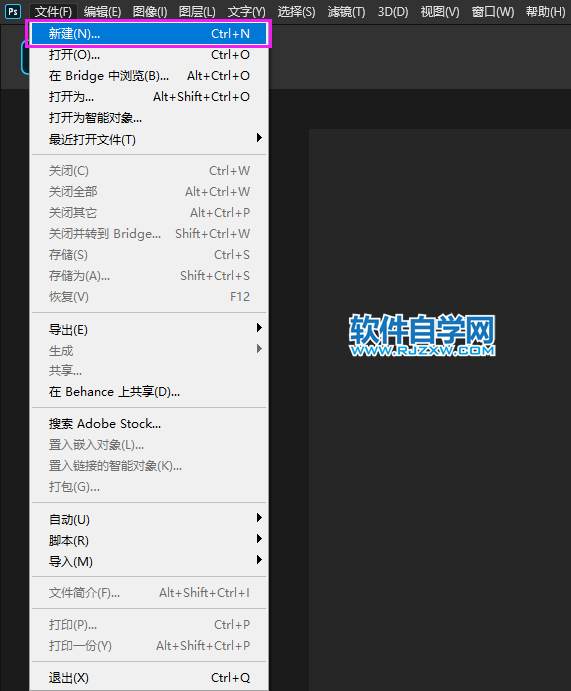Click the greyed-out 生成 submenu entry

pyautogui.click(x=149, y=351)
